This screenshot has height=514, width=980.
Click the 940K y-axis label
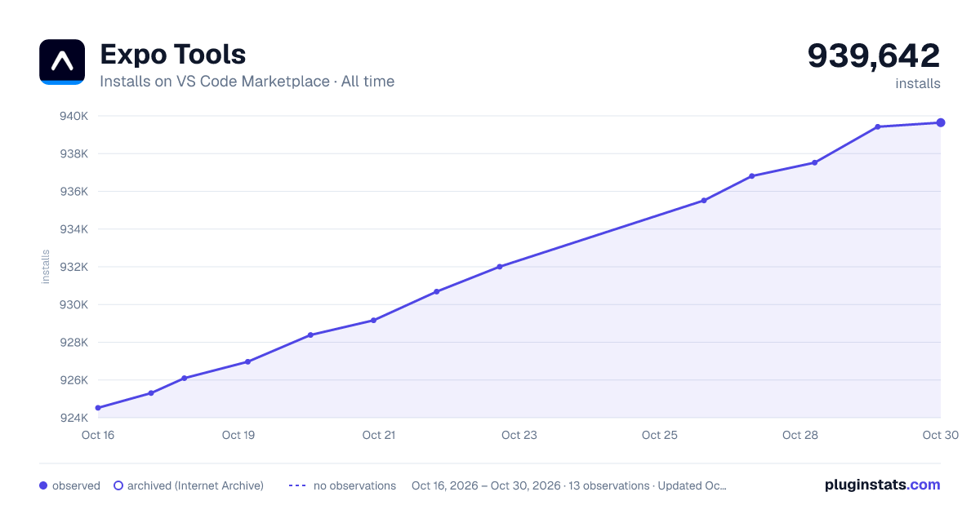pyautogui.click(x=73, y=116)
